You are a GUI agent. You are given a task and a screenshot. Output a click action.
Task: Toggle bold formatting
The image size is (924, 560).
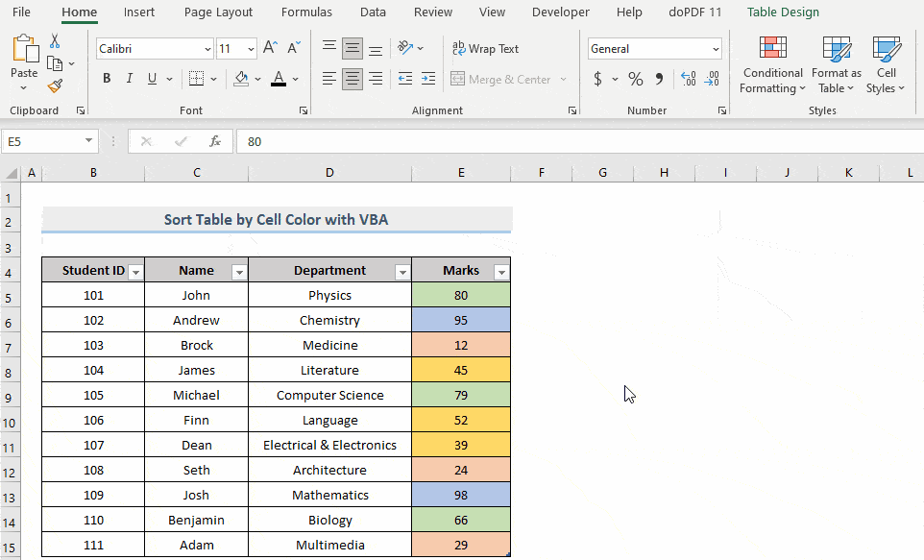tap(107, 78)
